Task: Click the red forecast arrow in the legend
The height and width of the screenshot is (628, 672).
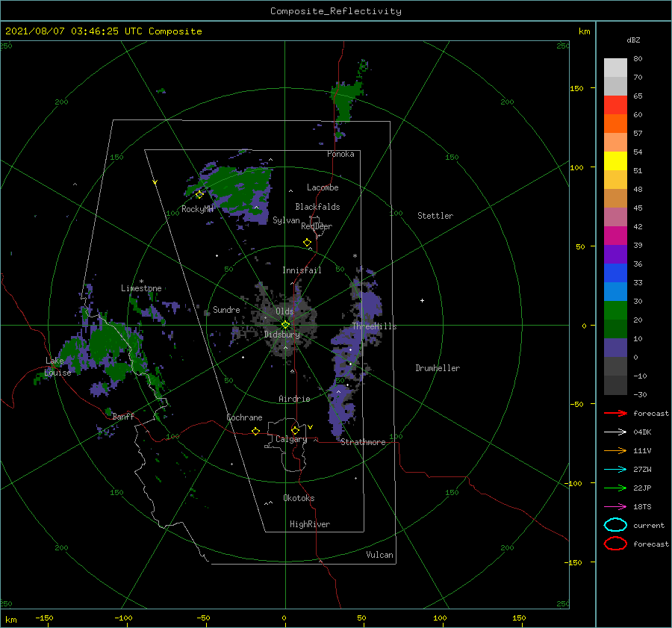Action: [615, 413]
